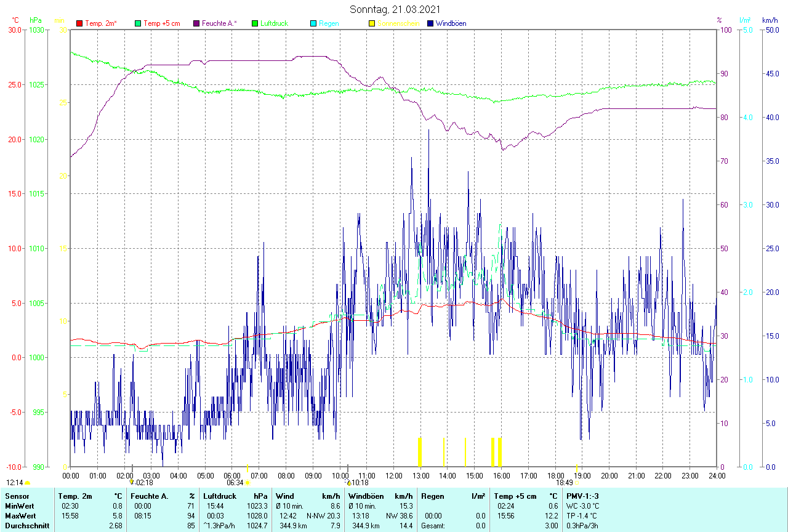Click the red Temp. 2m legend swatch
The image size is (788, 532).
click(x=79, y=24)
